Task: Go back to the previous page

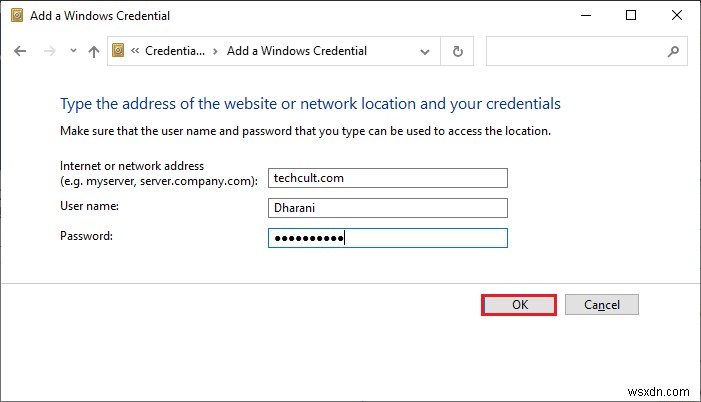Action: [21, 51]
